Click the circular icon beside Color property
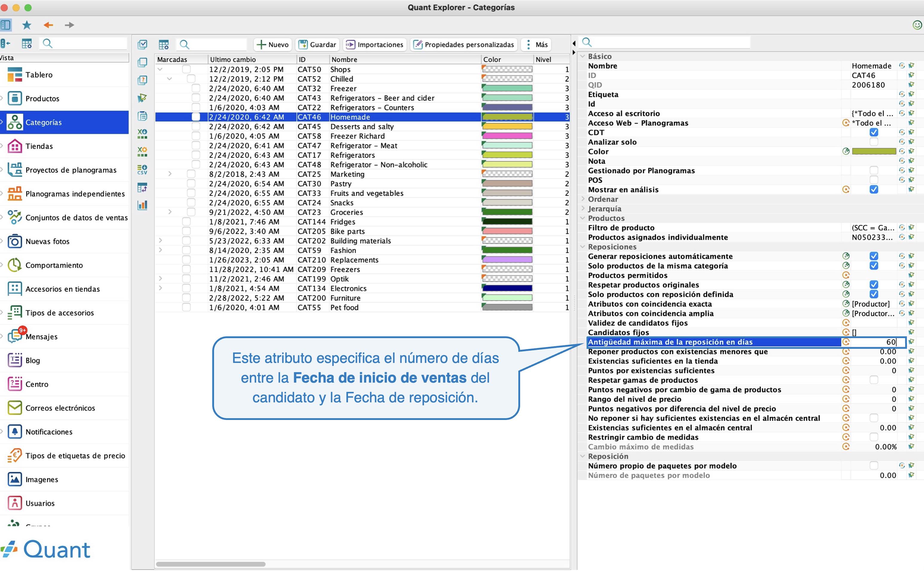 click(846, 151)
